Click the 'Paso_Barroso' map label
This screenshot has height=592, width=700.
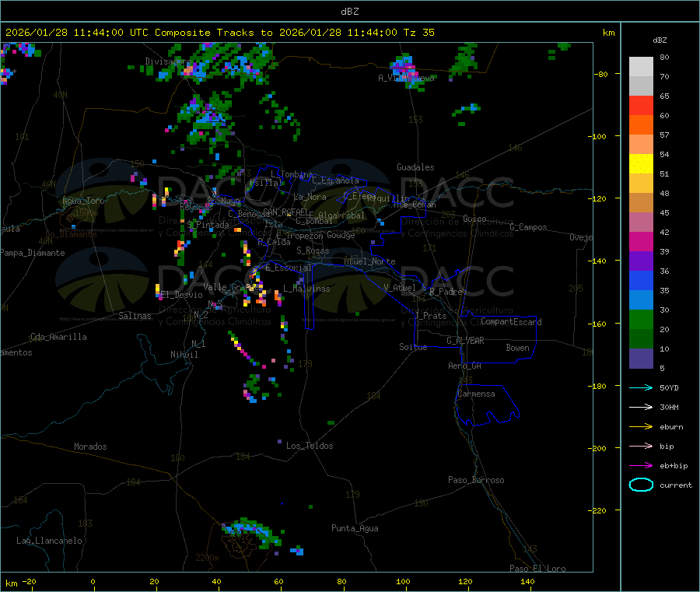[476, 480]
